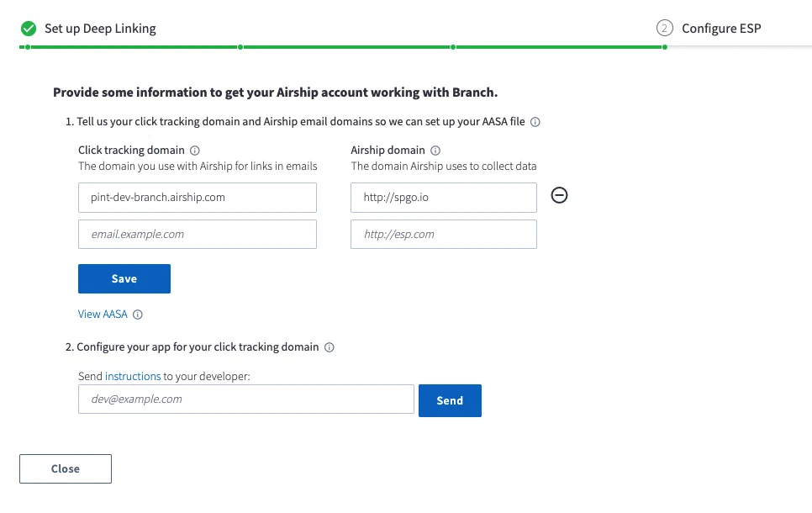The height and width of the screenshot is (513, 812).
Task: Click info icon beside Configure your app
Action: tap(330, 347)
